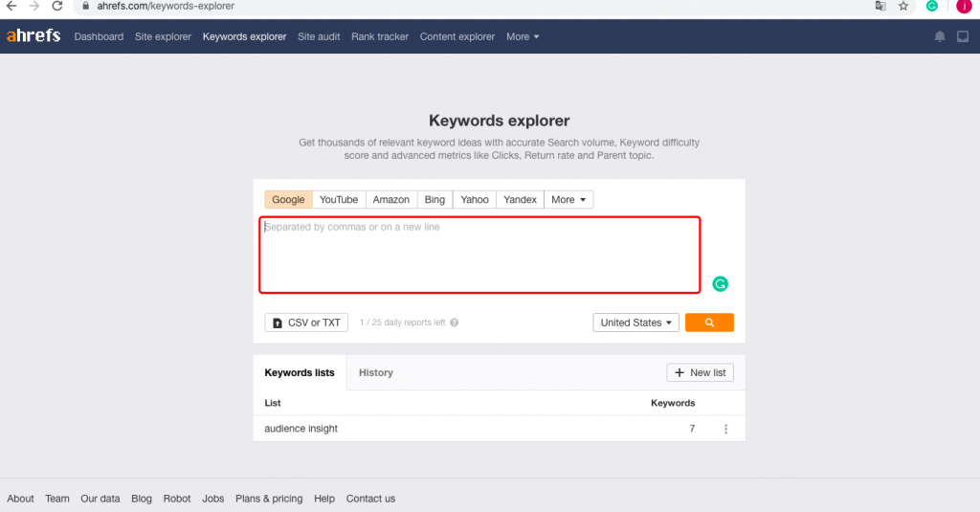Screen dimensions: 980x512
Task: Open United States country dropdown
Action: [x=635, y=323]
